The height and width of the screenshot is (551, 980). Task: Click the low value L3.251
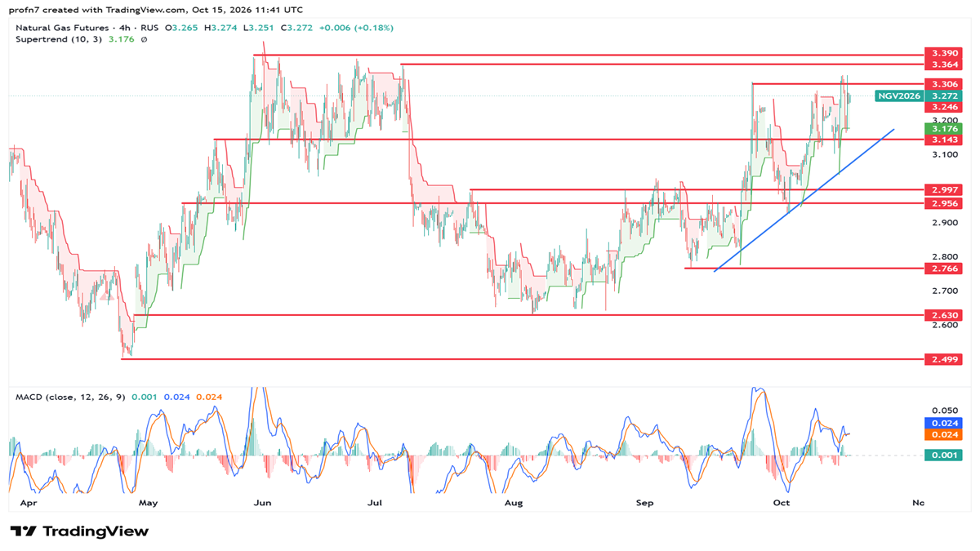click(x=258, y=28)
